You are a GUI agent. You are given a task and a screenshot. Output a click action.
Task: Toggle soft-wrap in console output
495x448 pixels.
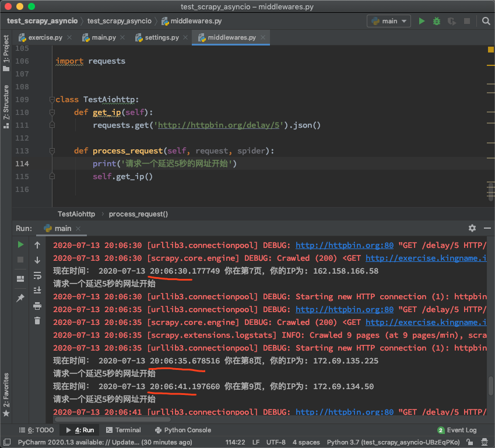point(37,275)
